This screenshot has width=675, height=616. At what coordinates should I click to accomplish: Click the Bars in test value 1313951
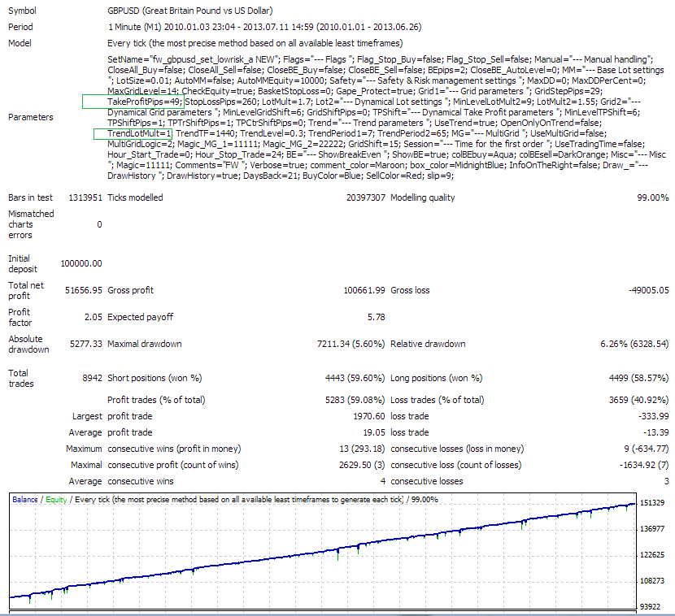[x=85, y=197]
